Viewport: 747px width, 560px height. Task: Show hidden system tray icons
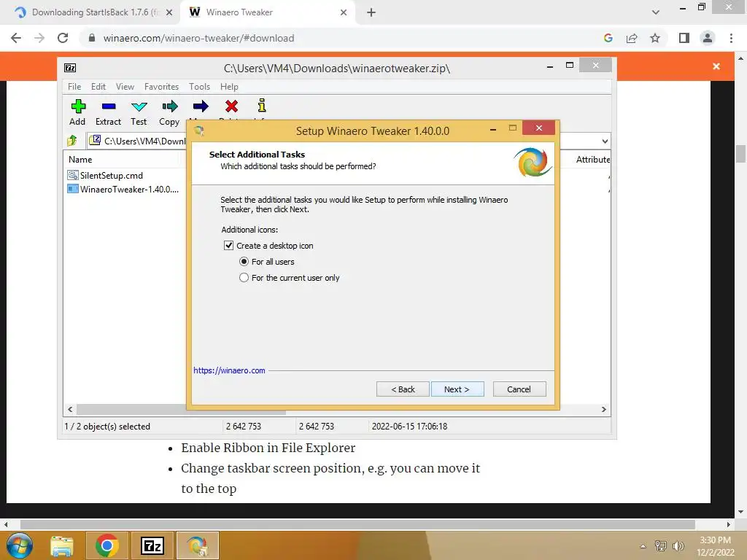pos(643,546)
